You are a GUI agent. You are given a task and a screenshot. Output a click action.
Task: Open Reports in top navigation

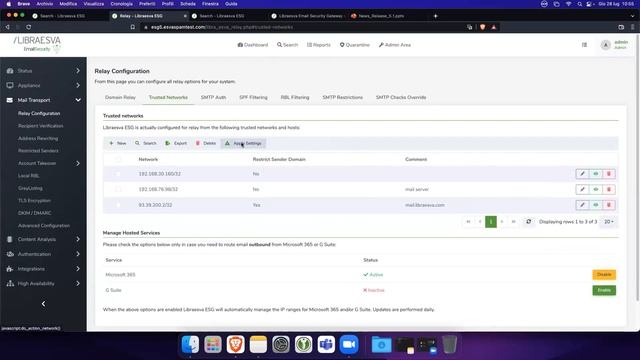click(x=319, y=45)
